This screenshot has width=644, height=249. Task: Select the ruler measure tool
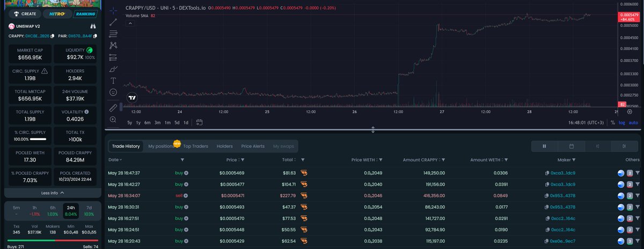click(113, 107)
